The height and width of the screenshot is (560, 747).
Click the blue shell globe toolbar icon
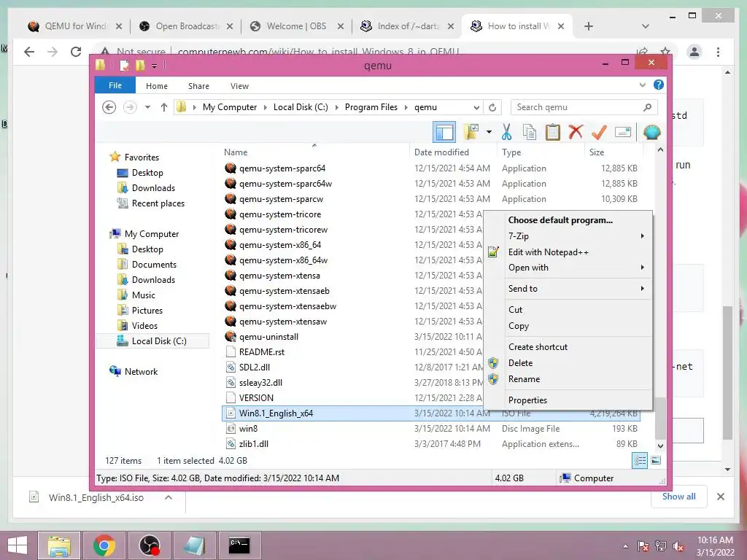point(651,132)
